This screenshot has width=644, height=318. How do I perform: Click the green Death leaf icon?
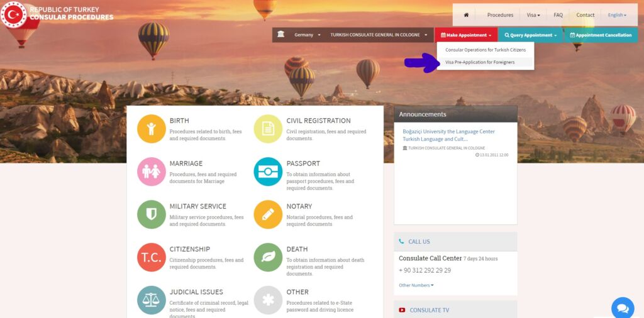click(268, 257)
